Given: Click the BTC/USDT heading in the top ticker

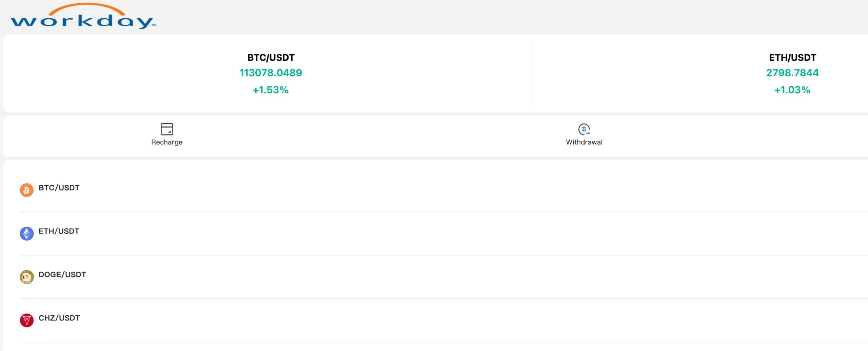Looking at the screenshot, I should tap(271, 58).
